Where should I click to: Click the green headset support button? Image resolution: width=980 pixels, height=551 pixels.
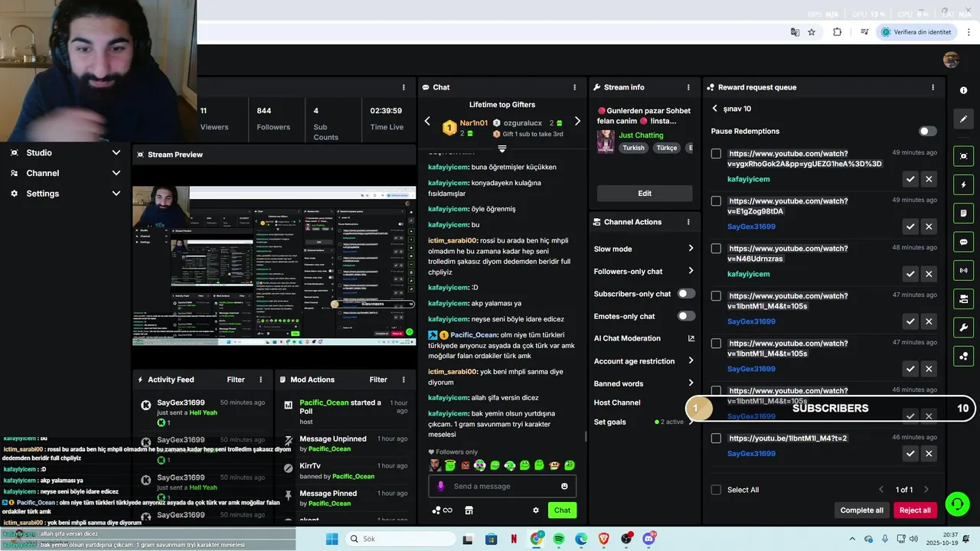[x=957, y=504]
